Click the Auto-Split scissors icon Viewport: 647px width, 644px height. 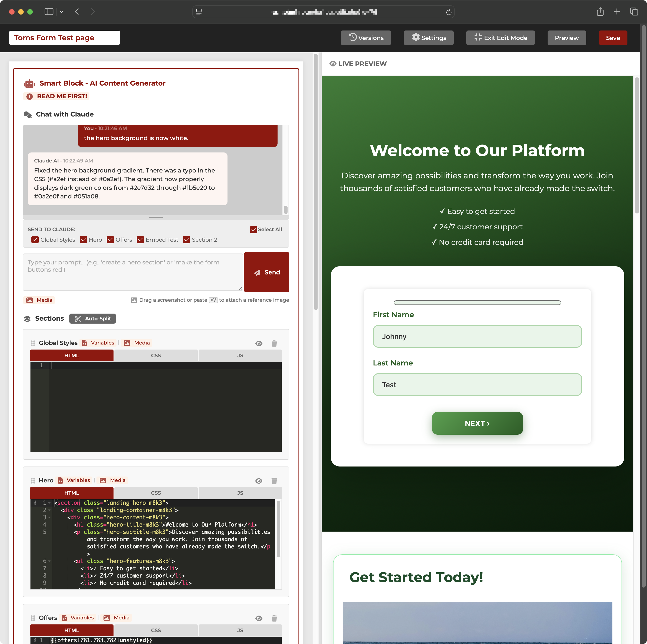coord(78,319)
